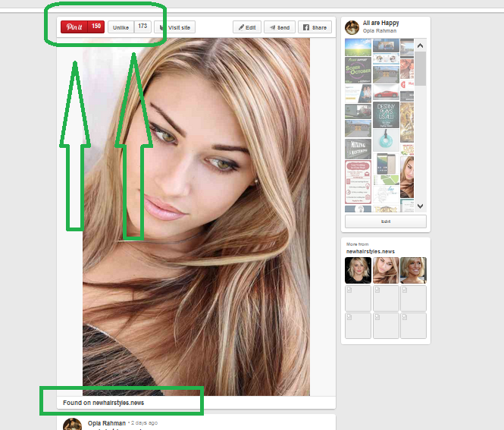Click the red Pin it button

pyautogui.click(x=74, y=27)
